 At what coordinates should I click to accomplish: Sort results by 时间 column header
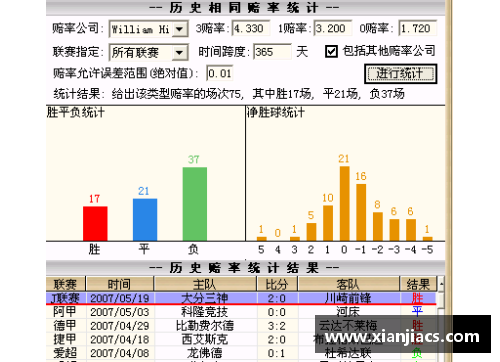point(120,284)
